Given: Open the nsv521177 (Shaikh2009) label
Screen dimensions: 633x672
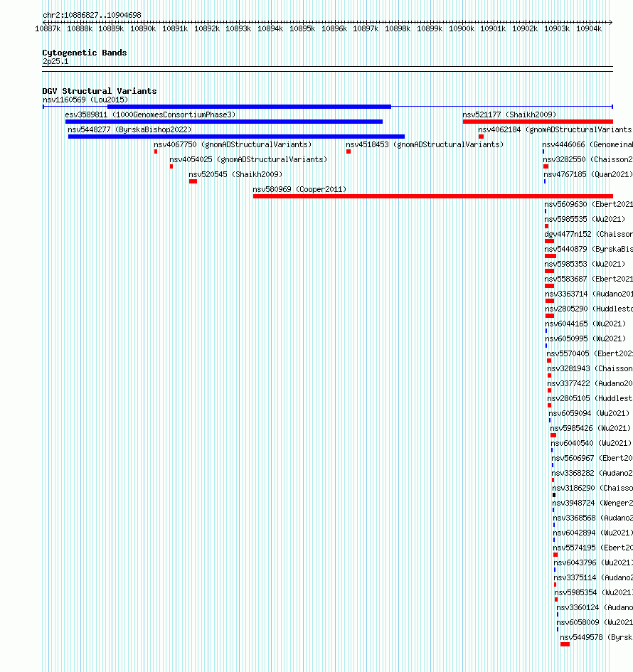Looking at the screenshot, I should [x=509, y=115].
